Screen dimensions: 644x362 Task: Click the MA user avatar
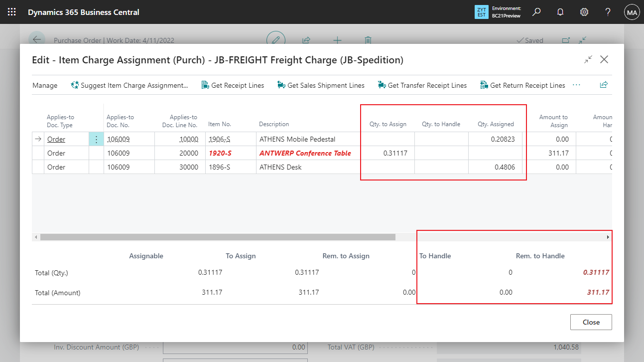click(632, 12)
